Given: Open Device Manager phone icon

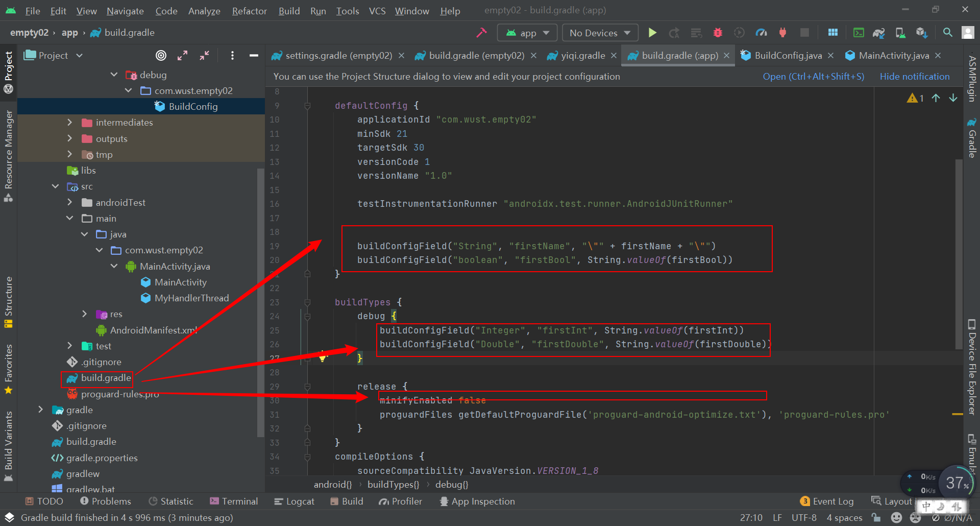Looking at the screenshot, I should pos(899,32).
